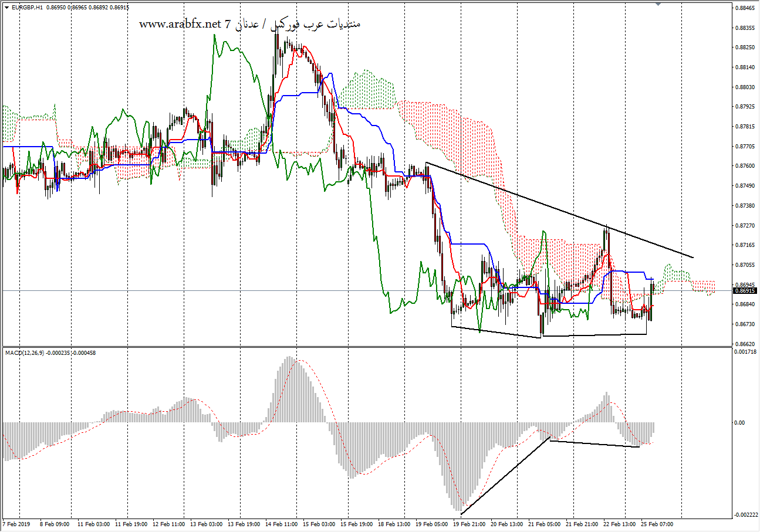Select the EURGBP,H1 symbol title text

pos(27,8)
